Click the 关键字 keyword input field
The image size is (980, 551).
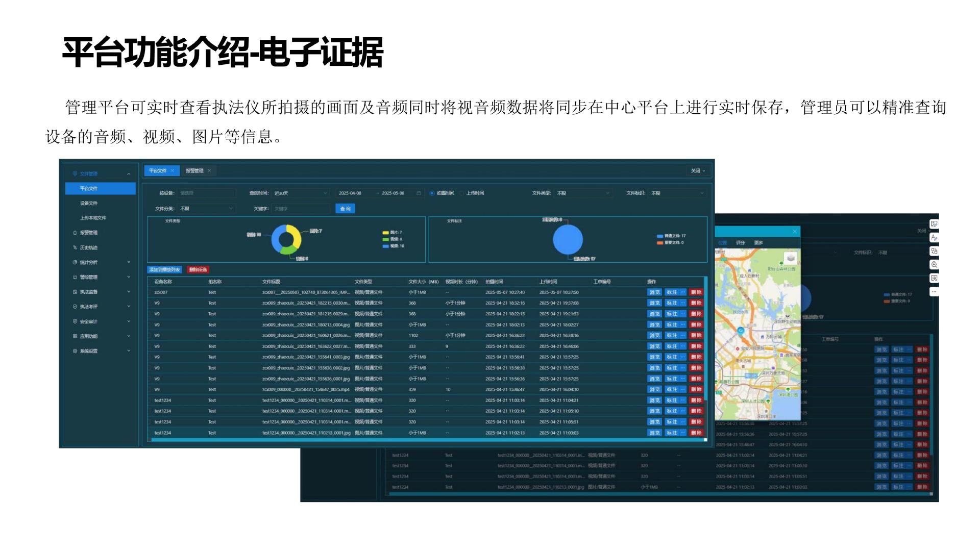(x=300, y=209)
